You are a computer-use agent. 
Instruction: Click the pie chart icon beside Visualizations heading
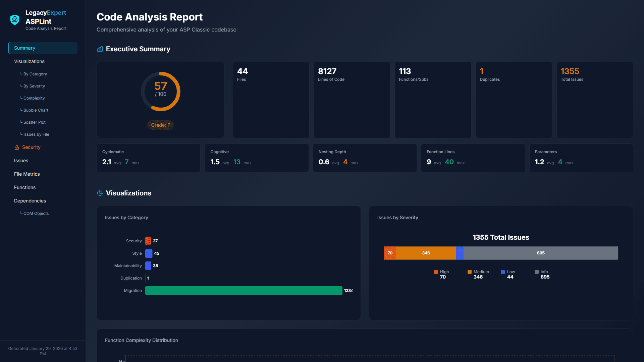100,193
